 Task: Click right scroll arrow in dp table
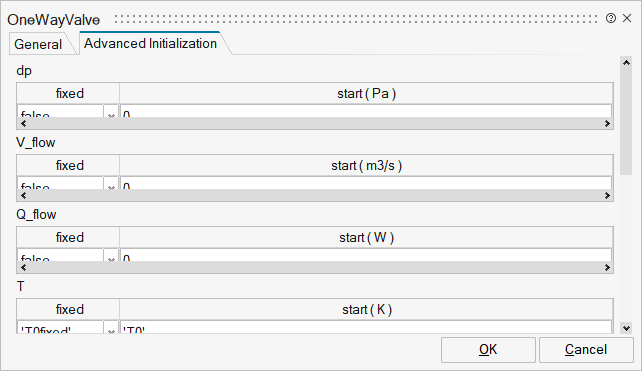(x=607, y=123)
